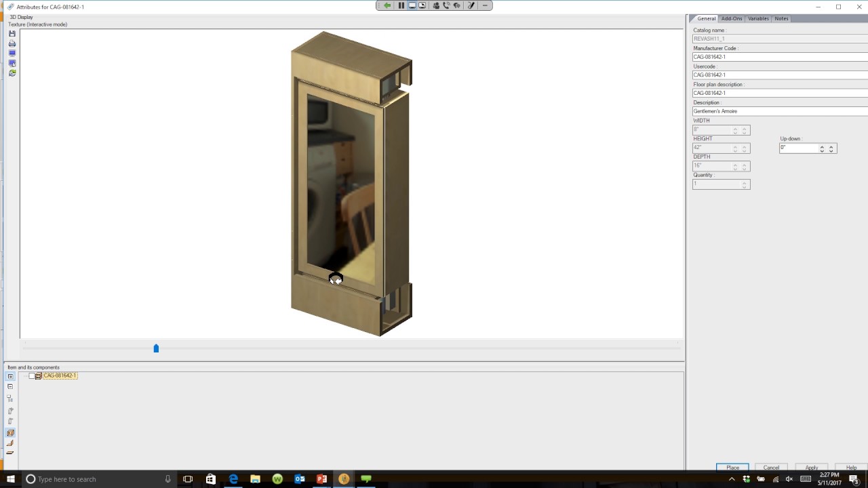Click the Floor plan description field
This screenshot has width=868, height=488.
(x=780, y=93)
